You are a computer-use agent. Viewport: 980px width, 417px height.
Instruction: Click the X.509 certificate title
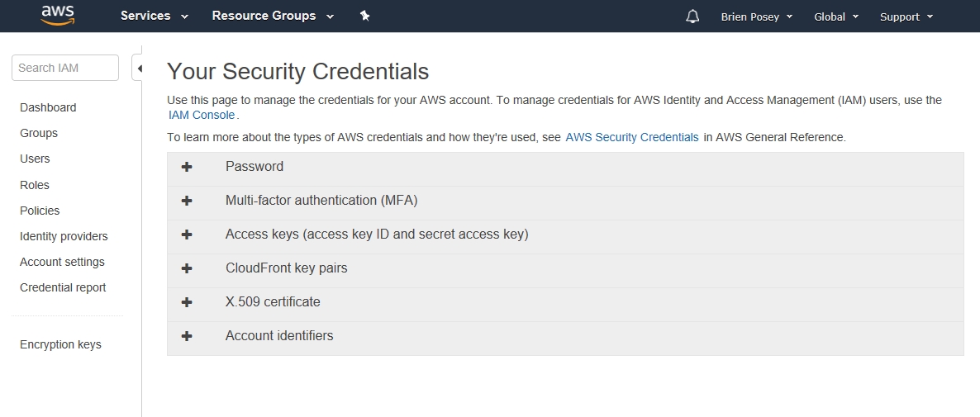pos(273,301)
